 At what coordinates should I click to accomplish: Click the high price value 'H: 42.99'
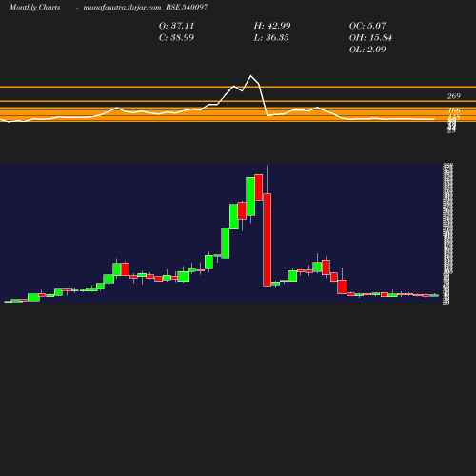272,26
